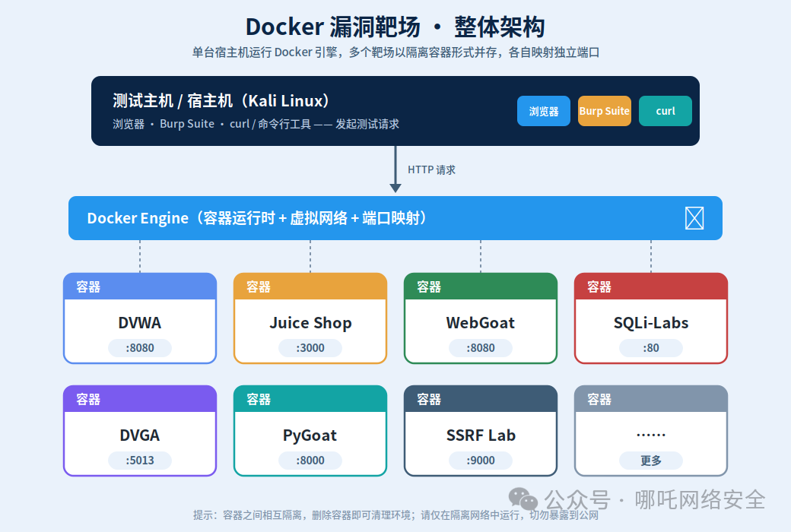Click the WebGoat container name

point(480,323)
